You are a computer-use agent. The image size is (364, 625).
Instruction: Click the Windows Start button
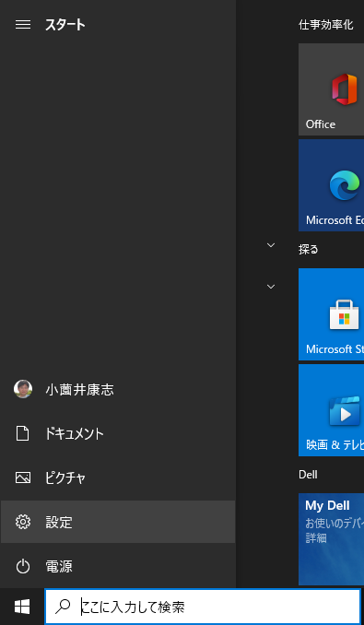click(22, 607)
